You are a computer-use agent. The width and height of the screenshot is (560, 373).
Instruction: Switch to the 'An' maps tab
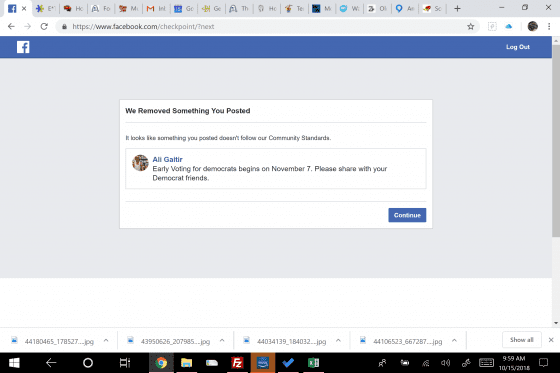405,9
